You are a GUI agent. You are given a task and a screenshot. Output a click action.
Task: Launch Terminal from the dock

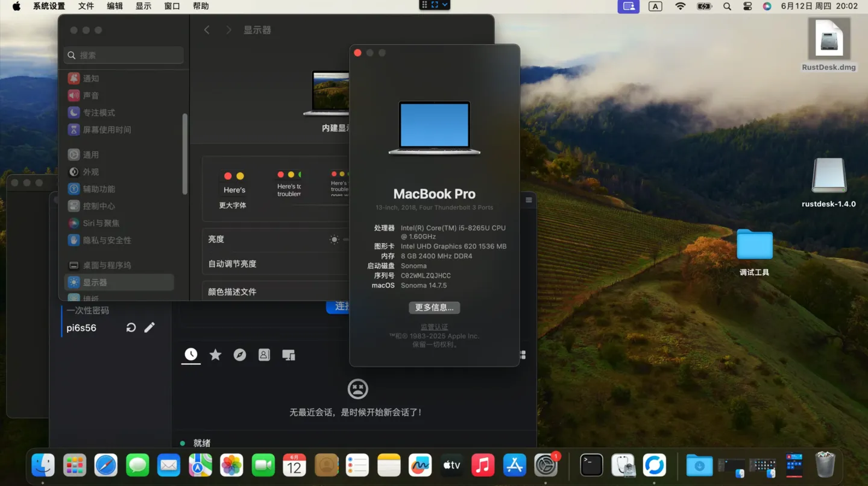coord(591,465)
